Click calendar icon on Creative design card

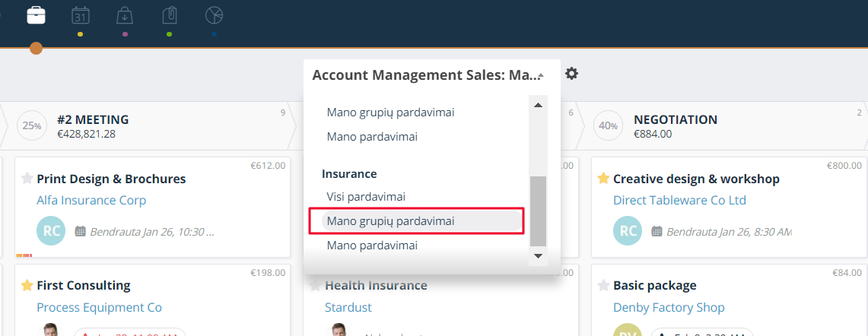point(657,231)
